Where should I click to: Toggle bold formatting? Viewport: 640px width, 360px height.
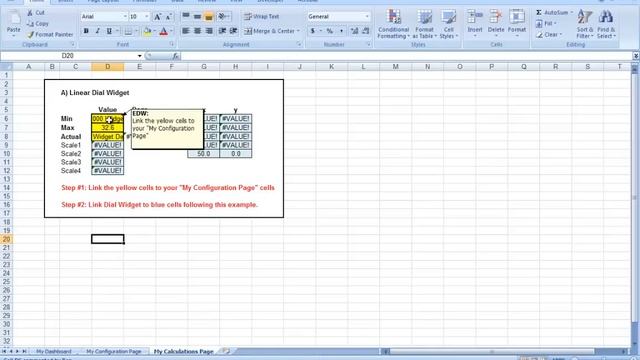coord(86,31)
